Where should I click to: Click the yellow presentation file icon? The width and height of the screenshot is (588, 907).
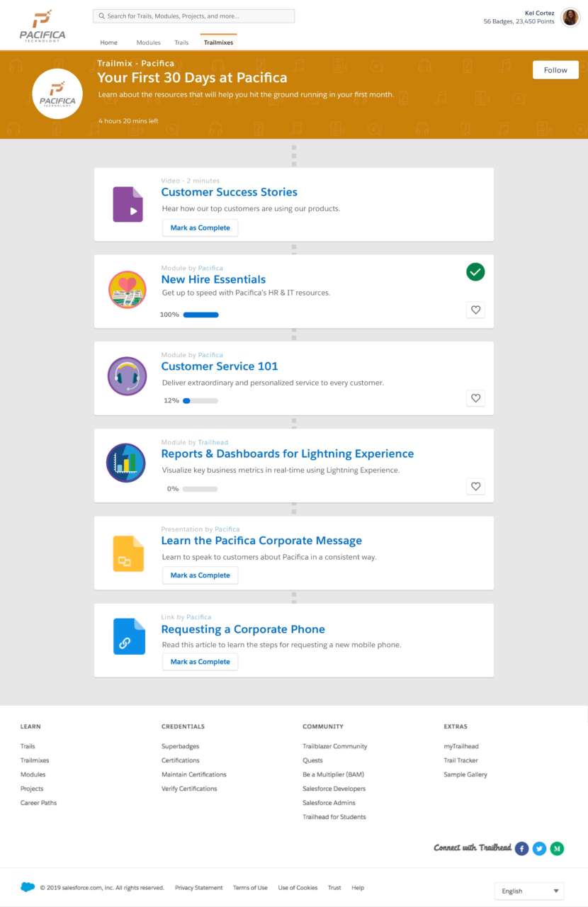128,553
